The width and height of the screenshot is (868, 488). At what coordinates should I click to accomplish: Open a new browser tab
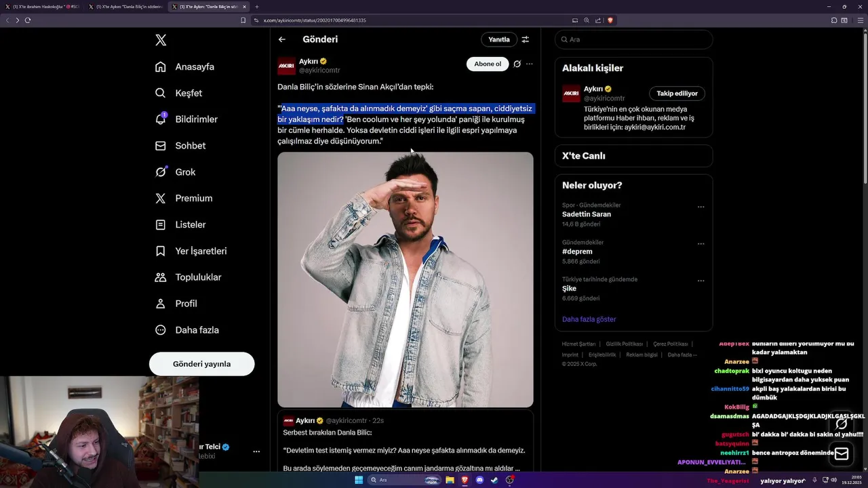click(257, 7)
